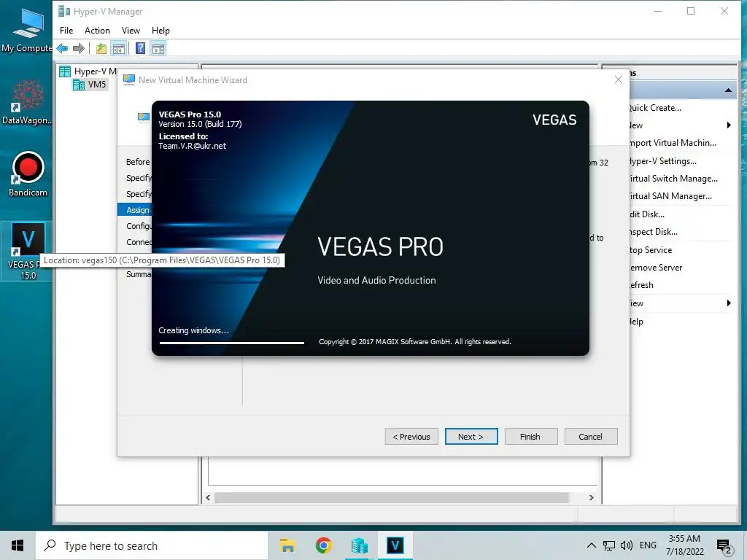Click the ENG language indicator
The image size is (747, 560).
pos(648,545)
